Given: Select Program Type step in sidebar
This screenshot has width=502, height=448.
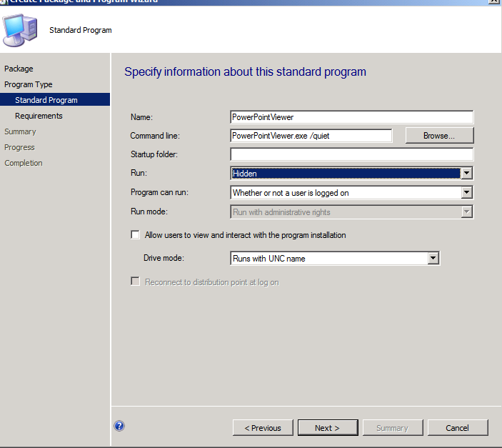Looking at the screenshot, I should (28, 84).
